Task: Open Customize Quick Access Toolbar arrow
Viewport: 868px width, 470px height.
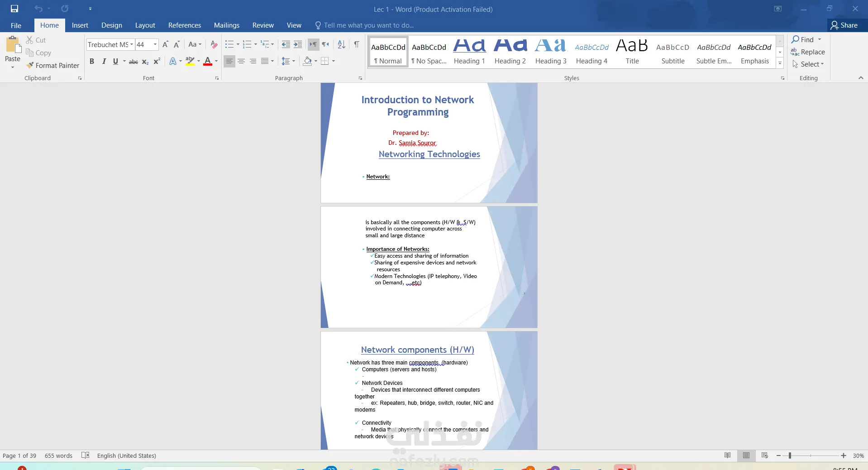Action: (90, 9)
